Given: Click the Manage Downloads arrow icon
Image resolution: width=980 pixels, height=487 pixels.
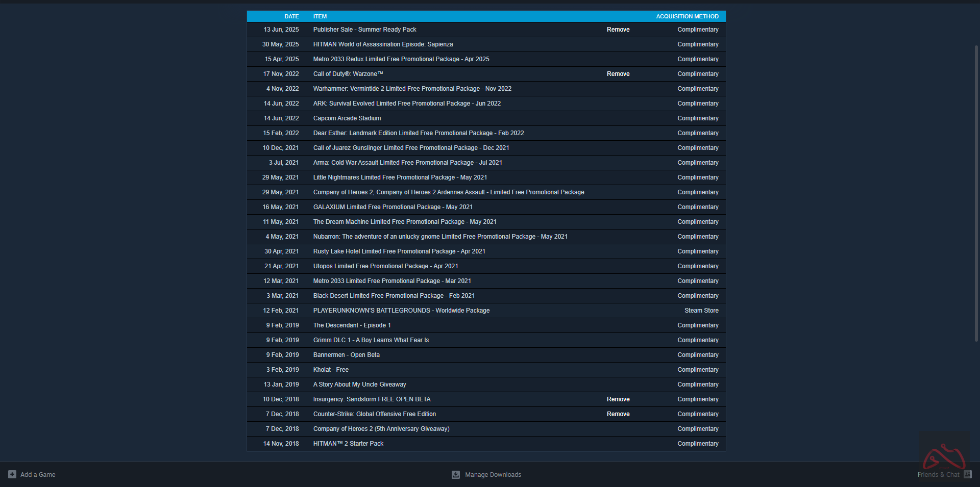Looking at the screenshot, I should click(x=456, y=475).
